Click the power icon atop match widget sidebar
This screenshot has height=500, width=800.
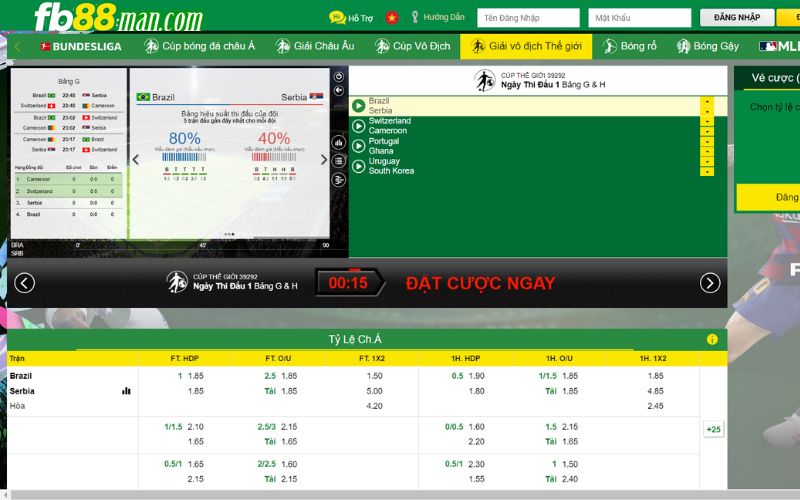[338, 77]
